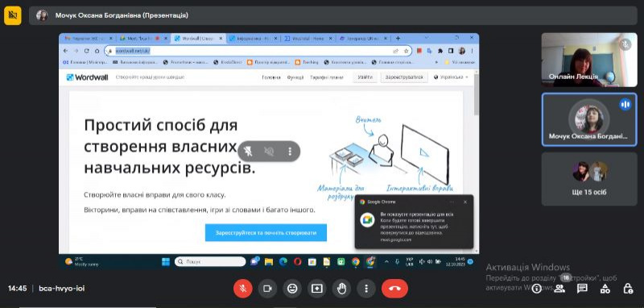Open the activities icon
The image size is (644, 308).
[x=605, y=289]
